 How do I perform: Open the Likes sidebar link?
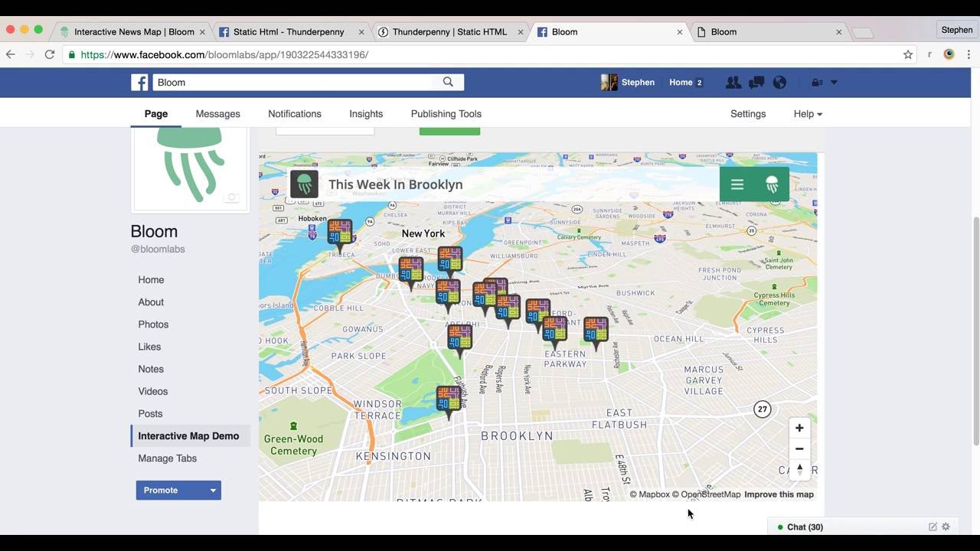[149, 347]
